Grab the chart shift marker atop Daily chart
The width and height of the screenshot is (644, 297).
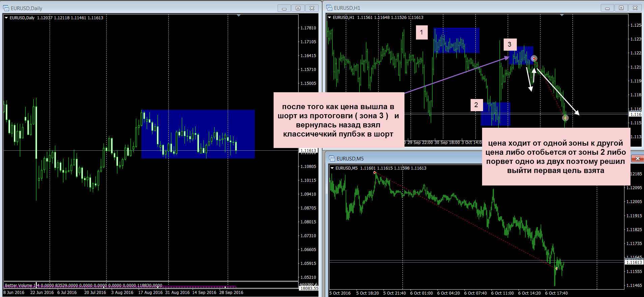click(239, 16)
